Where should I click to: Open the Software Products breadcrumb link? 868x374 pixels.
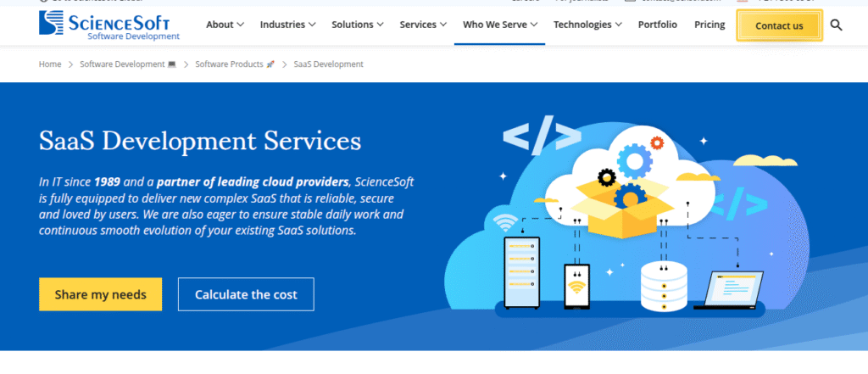(235, 64)
